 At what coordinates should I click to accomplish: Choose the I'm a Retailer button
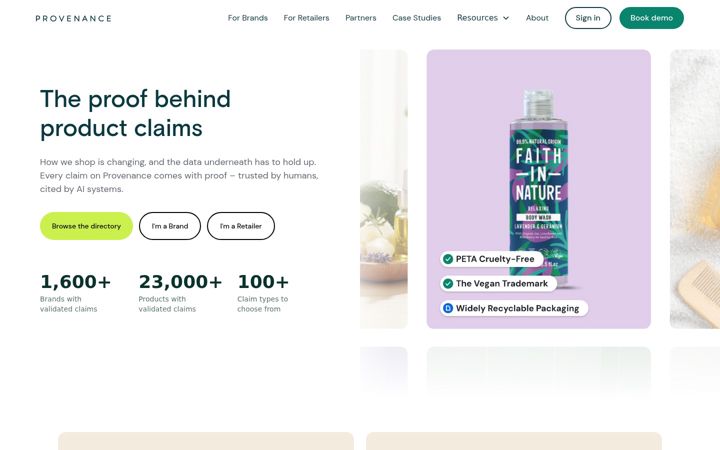[241, 226]
